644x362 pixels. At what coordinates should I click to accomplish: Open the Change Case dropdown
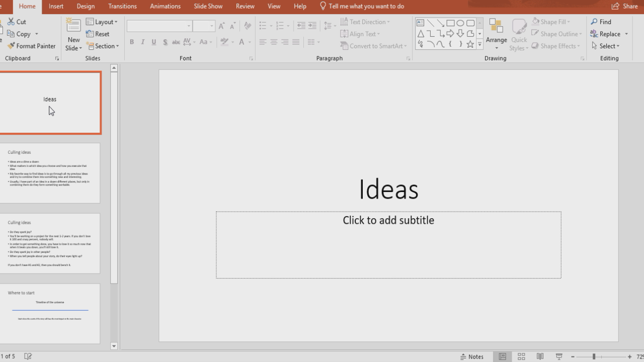pos(205,42)
